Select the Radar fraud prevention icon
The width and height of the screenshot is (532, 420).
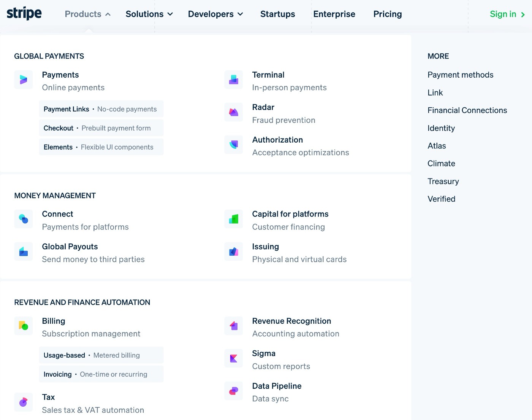(x=234, y=112)
